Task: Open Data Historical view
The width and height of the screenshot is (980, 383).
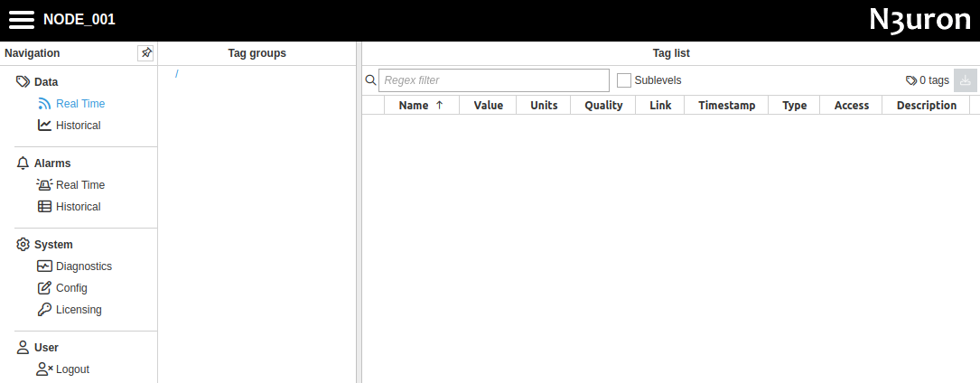Action: [78, 126]
